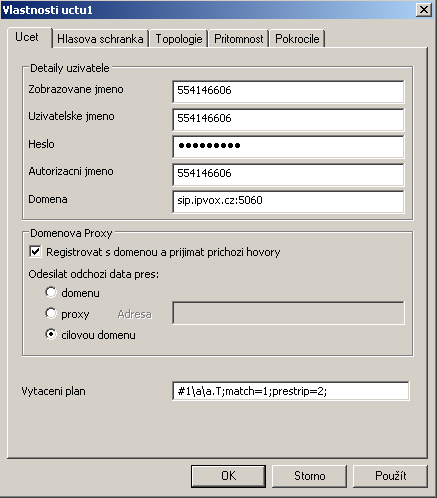Viewport: 437px width, 498px height.
Task: Click inside the Heslo password field
Action: (288, 147)
